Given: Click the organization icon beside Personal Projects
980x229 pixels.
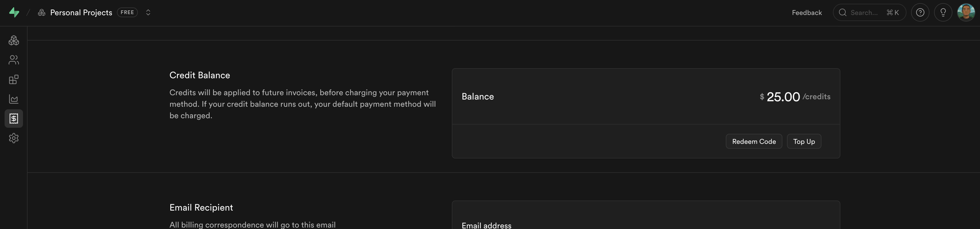Looking at the screenshot, I should point(42,13).
